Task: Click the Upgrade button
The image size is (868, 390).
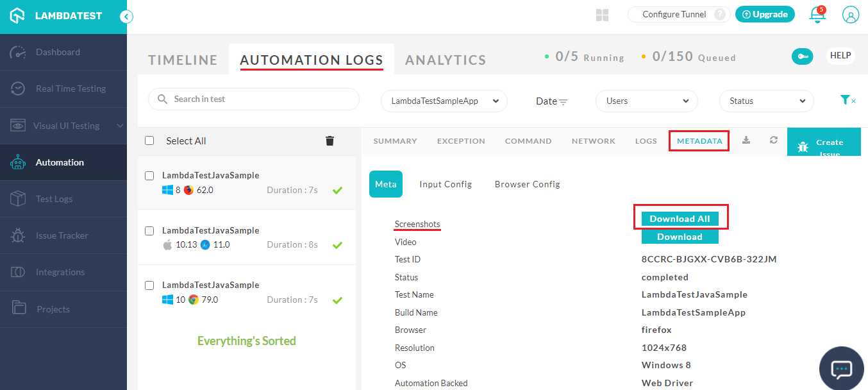Action: point(765,14)
